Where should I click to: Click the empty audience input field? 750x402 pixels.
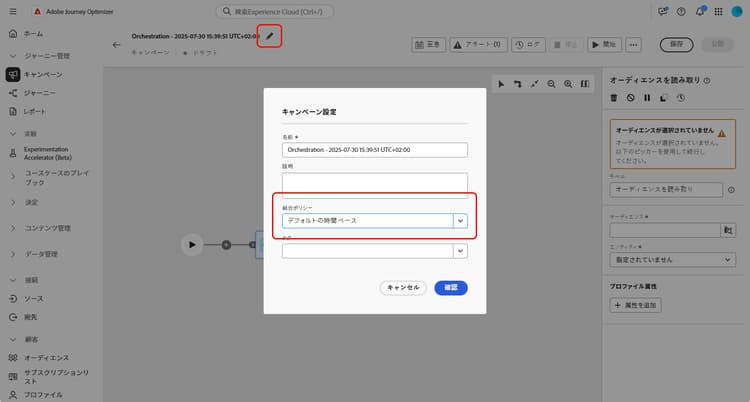(x=665, y=230)
